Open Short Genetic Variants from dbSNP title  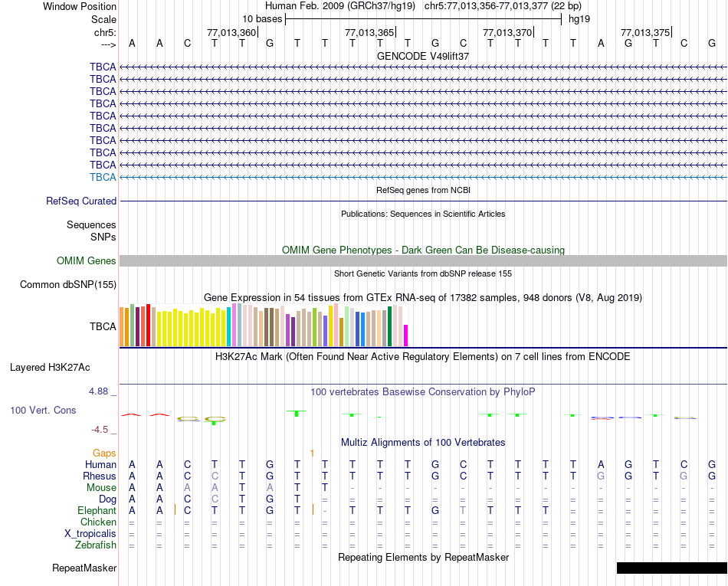click(x=423, y=273)
